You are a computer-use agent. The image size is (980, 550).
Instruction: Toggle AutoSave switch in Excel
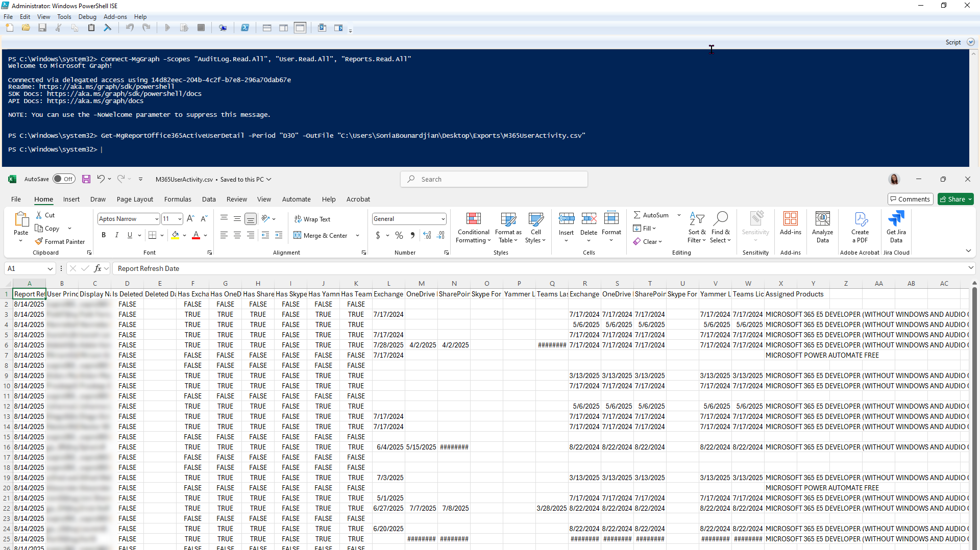[x=64, y=179]
